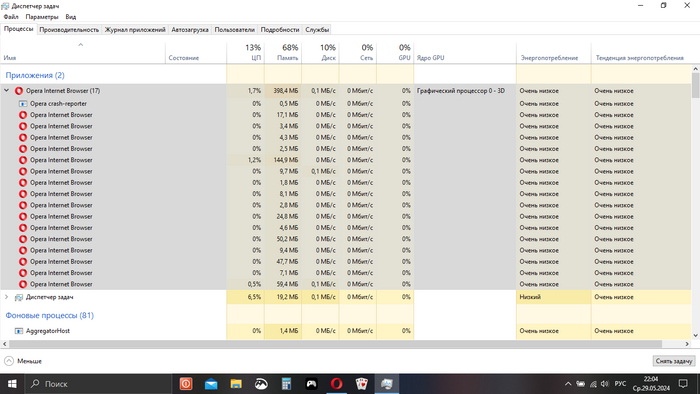Collapse the Opera Internet Browser (17) group

tap(7, 91)
